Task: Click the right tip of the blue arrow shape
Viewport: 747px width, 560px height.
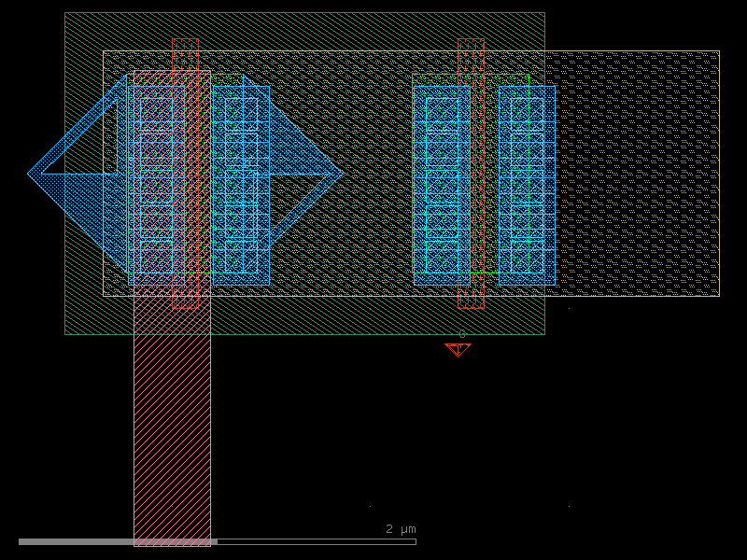Action: coord(341,173)
